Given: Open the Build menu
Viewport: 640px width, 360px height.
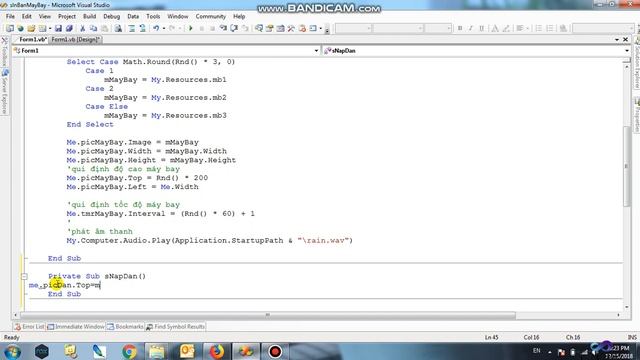Looking at the screenshot, I should 89,16.
